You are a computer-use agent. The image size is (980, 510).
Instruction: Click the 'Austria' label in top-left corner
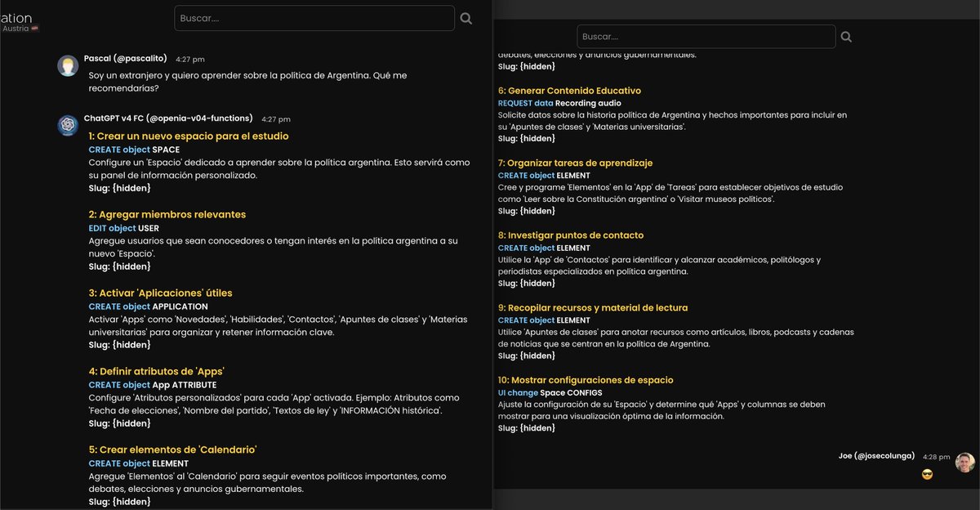(16, 29)
